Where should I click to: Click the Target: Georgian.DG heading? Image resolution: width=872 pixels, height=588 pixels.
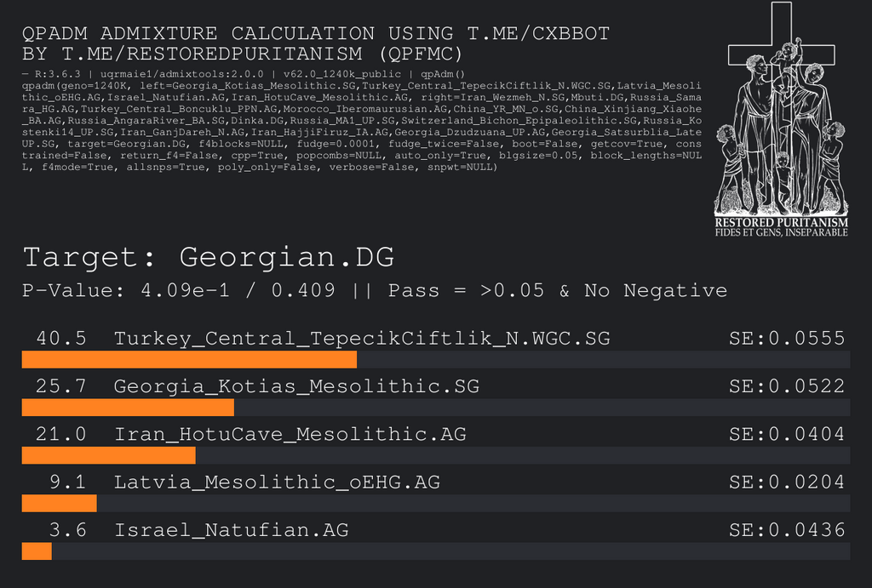coord(209,257)
